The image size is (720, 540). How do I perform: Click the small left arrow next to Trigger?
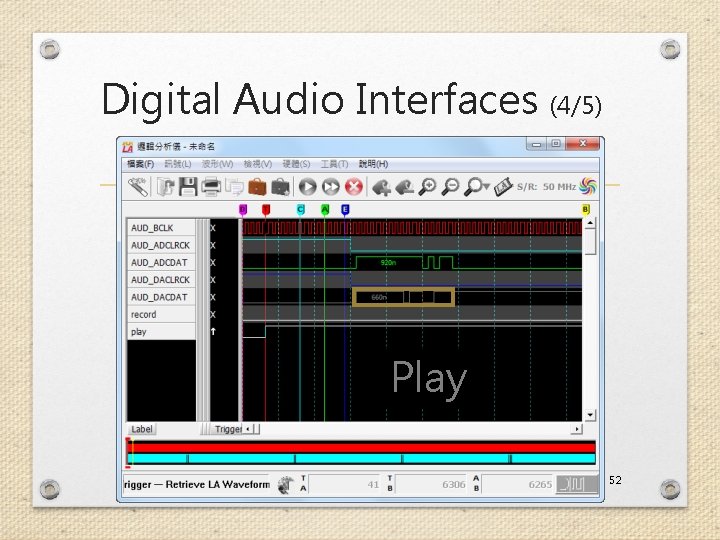pyautogui.click(x=248, y=429)
